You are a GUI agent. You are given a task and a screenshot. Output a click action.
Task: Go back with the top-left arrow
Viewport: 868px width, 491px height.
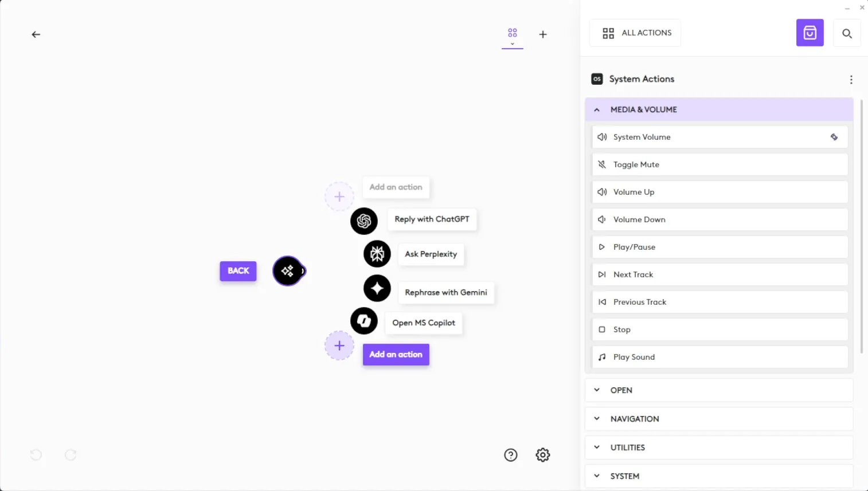coord(36,34)
